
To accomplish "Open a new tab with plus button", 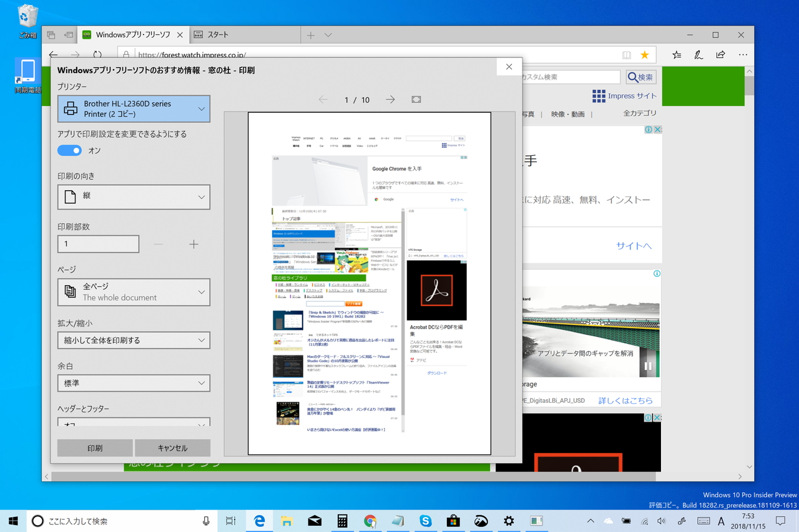I will pos(310,35).
